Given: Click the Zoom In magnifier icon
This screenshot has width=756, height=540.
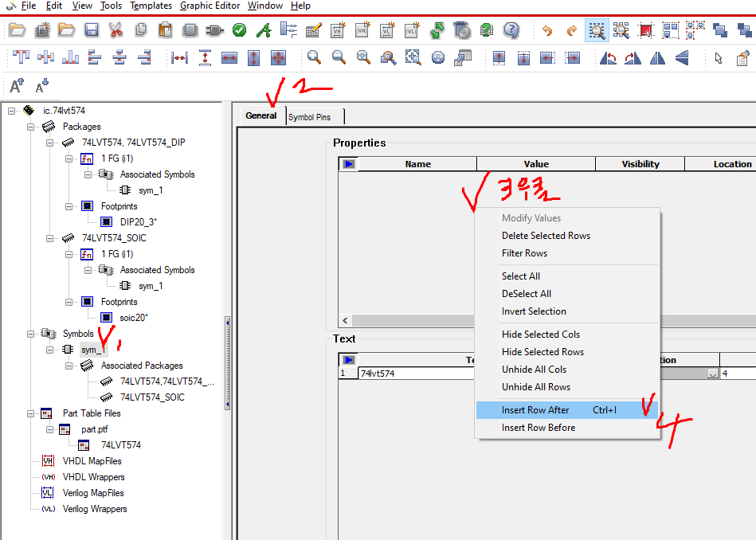Looking at the screenshot, I should [x=315, y=58].
